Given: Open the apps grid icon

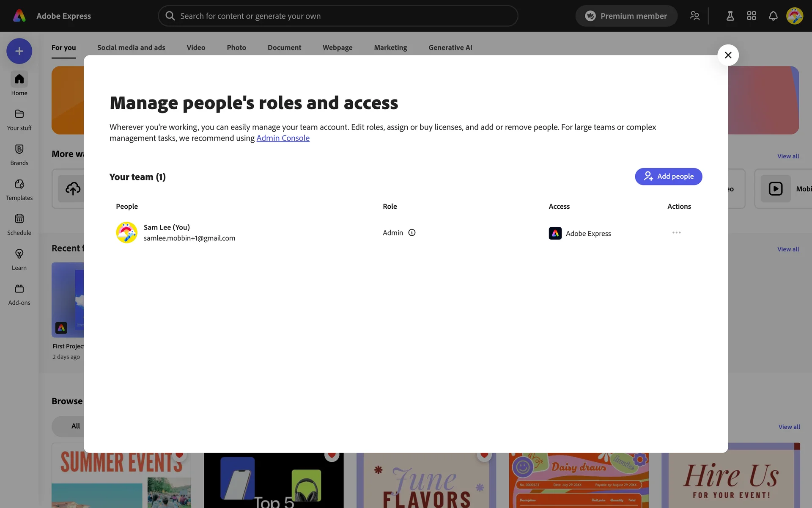Looking at the screenshot, I should 751,16.
